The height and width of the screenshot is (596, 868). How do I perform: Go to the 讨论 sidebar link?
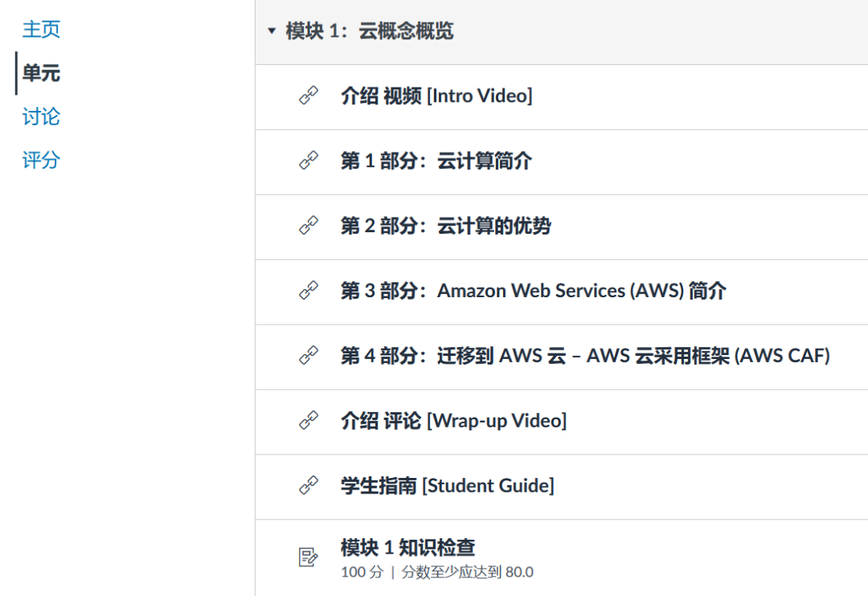pos(41,116)
